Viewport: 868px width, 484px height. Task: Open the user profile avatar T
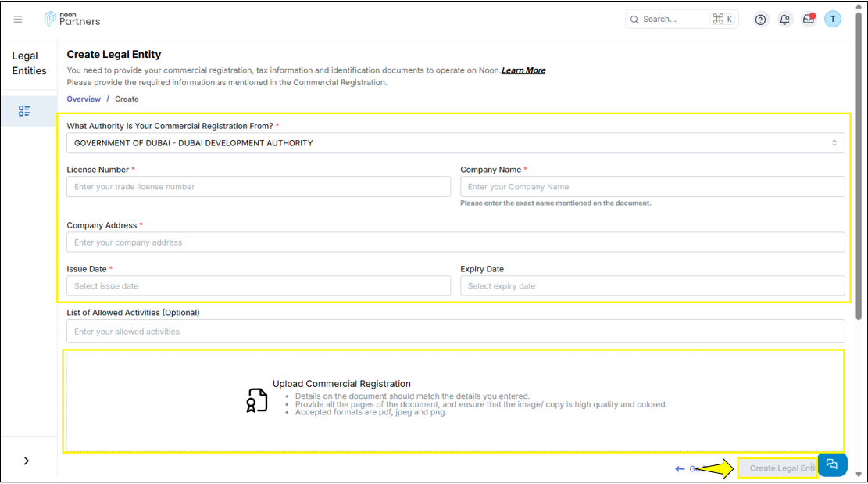[833, 20]
